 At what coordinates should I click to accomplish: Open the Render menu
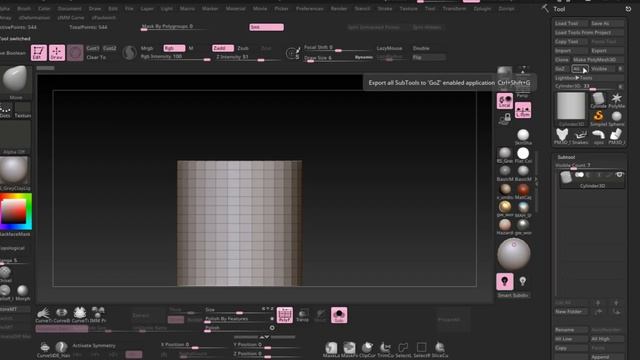pos(339,9)
